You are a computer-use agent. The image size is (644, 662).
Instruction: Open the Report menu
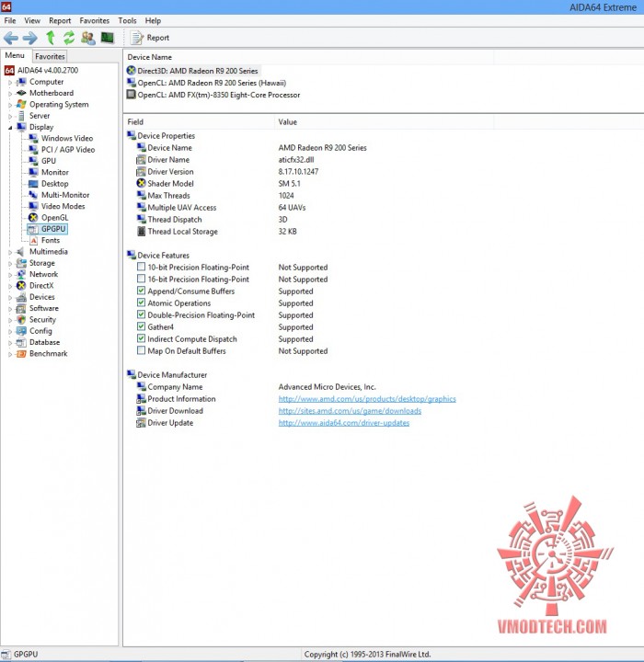(x=60, y=20)
